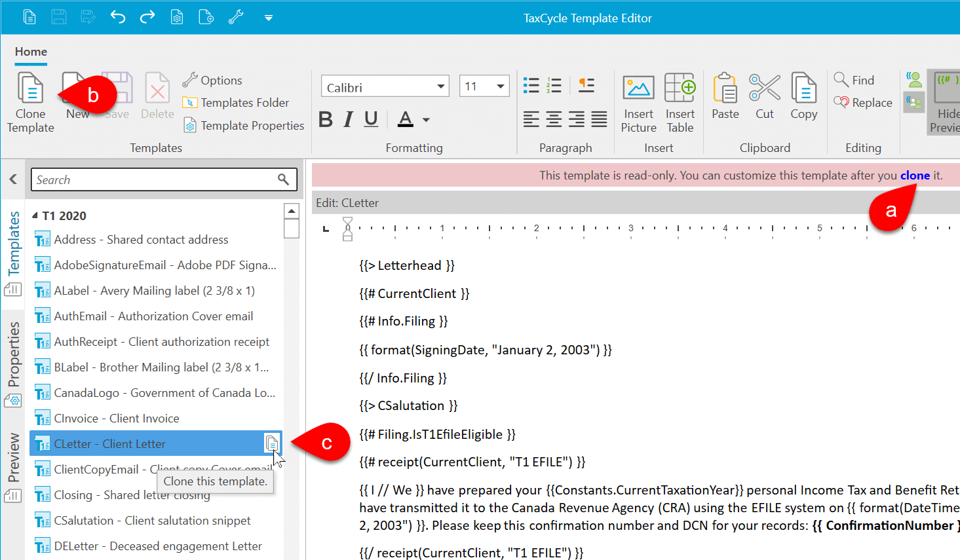Select AuthReceipt - Client authorization receipt
Viewport: 960px width, 560px height.
[156, 342]
